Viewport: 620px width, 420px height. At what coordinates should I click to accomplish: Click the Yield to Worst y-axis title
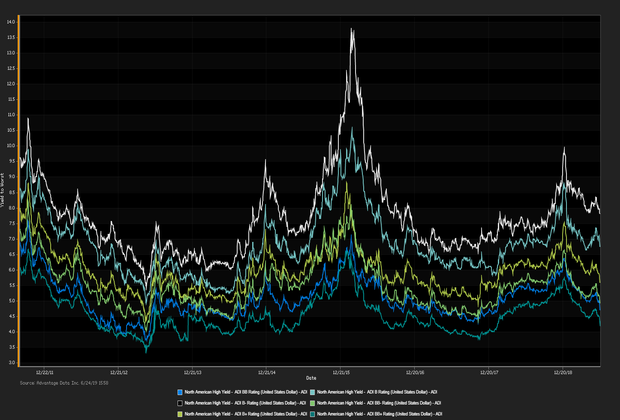(2, 191)
